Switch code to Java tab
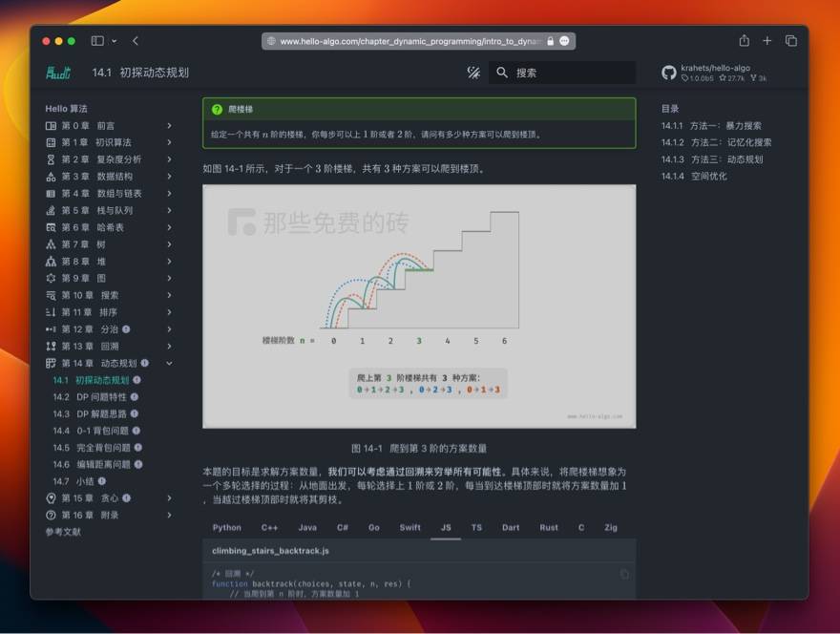This screenshot has height=634, width=840. click(307, 527)
